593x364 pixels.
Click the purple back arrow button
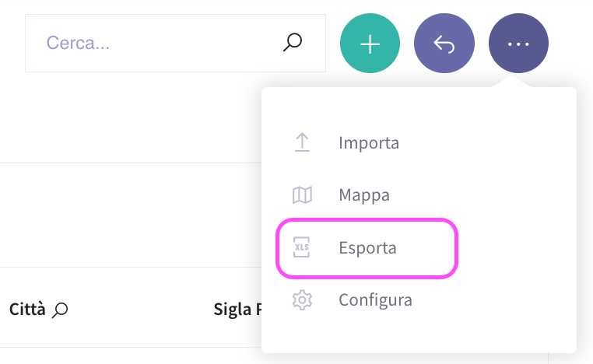point(444,43)
